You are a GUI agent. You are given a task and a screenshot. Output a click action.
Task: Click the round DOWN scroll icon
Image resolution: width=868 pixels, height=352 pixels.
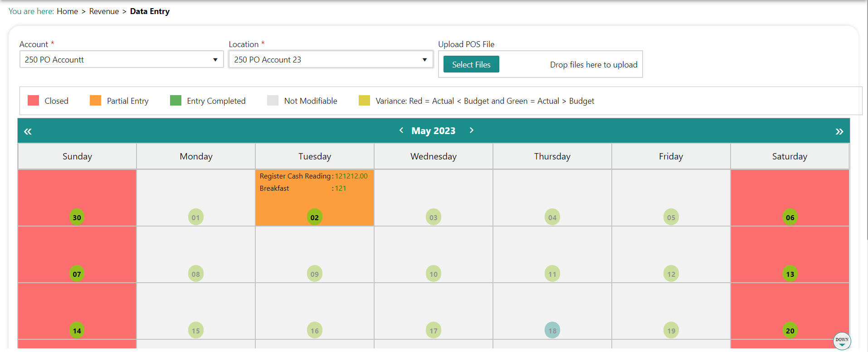(x=842, y=341)
